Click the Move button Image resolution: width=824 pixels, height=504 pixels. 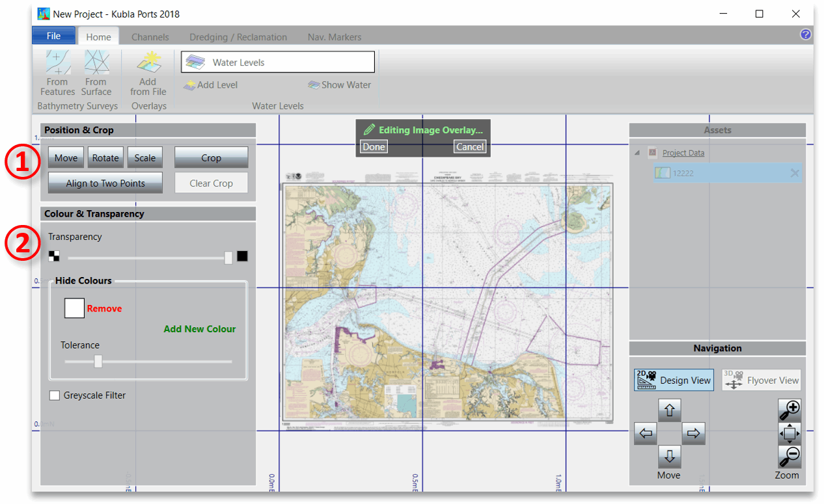click(66, 157)
